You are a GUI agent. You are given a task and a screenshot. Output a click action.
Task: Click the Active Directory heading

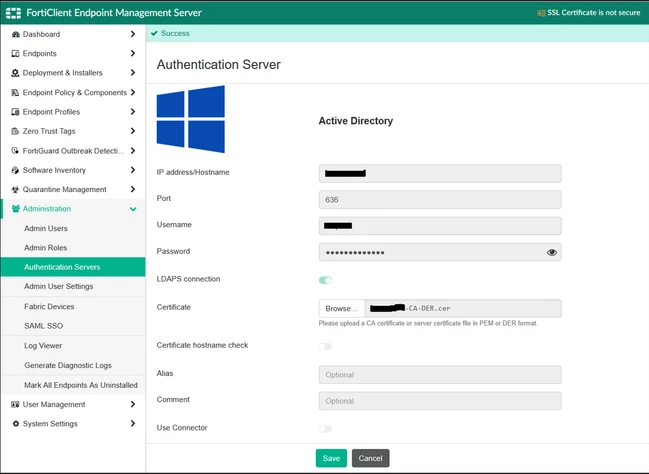pos(356,121)
